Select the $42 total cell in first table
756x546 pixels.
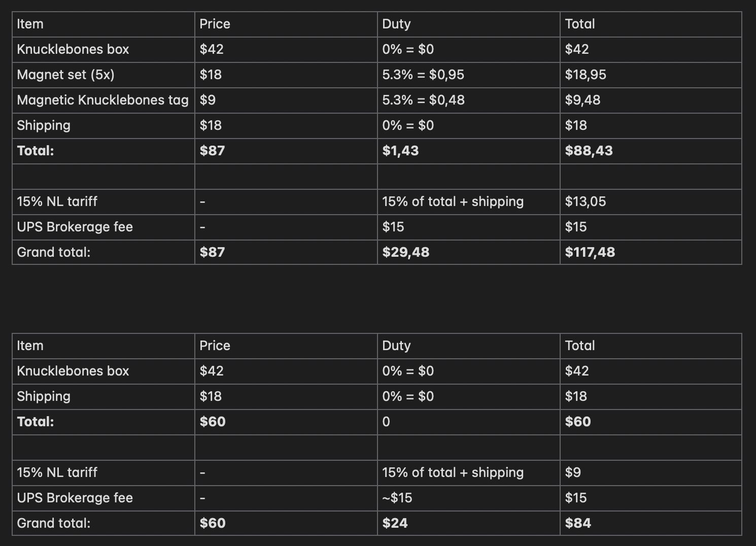[x=577, y=49]
